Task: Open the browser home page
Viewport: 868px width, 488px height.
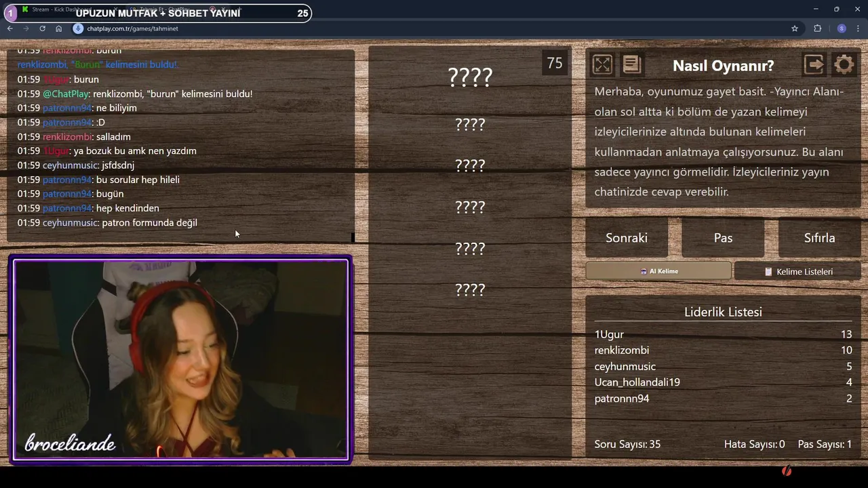Action: coord(59,28)
